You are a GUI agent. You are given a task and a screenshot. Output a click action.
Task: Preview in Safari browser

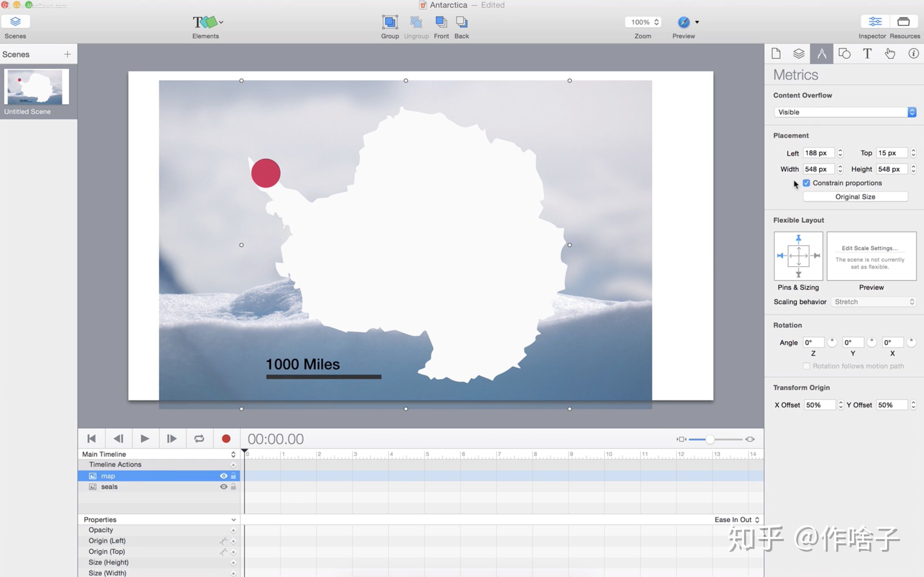point(683,22)
